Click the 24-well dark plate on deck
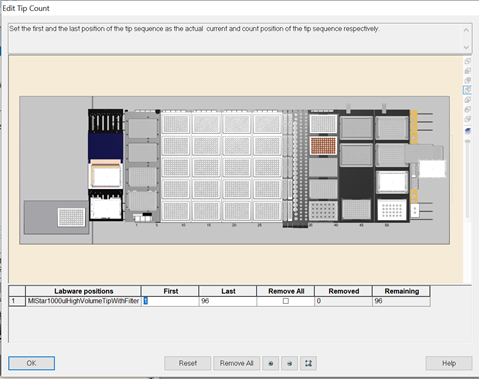The image size is (479, 379). tap(323, 210)
